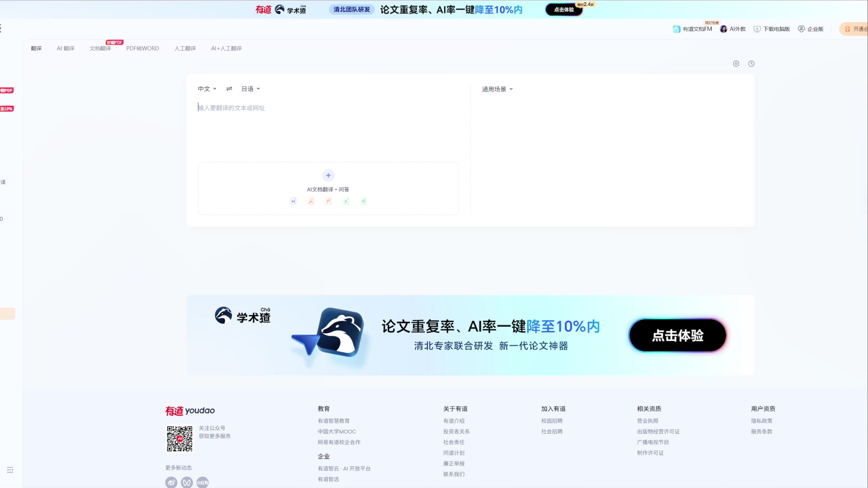This screenshot has height=488, width=868.
Task: Switch to the 人工翻译 tab
Action: [185, 48]
